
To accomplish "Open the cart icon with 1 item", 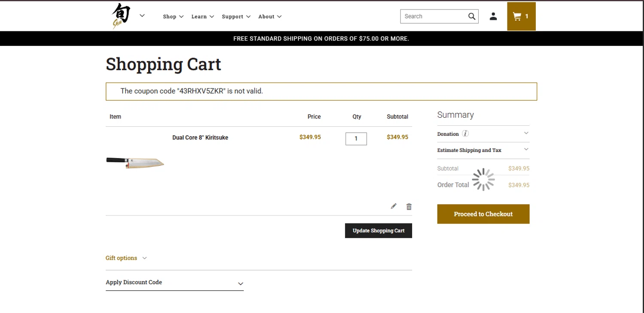I will pyautogui.click(x=521, y=16).
